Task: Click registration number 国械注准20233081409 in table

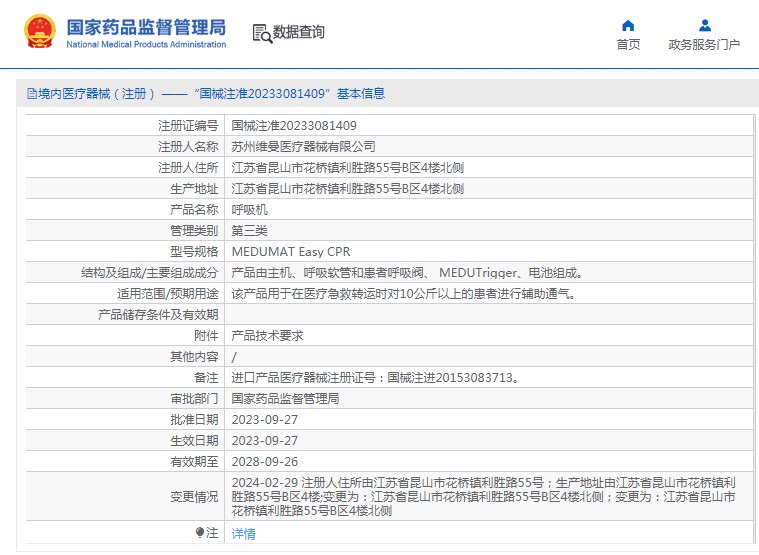Action: pos(294,126)
